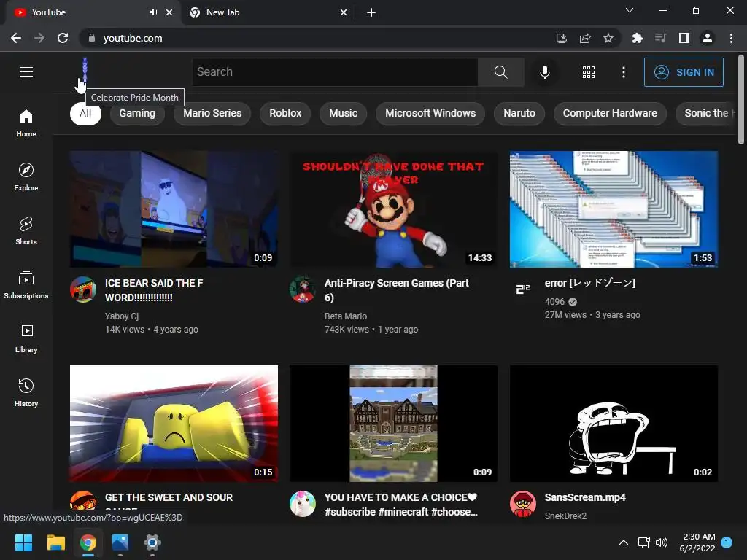The height and width of the screenshot is (560, 747).
Task: Open Chrome three-dot menu
Action: pos(731,38)
